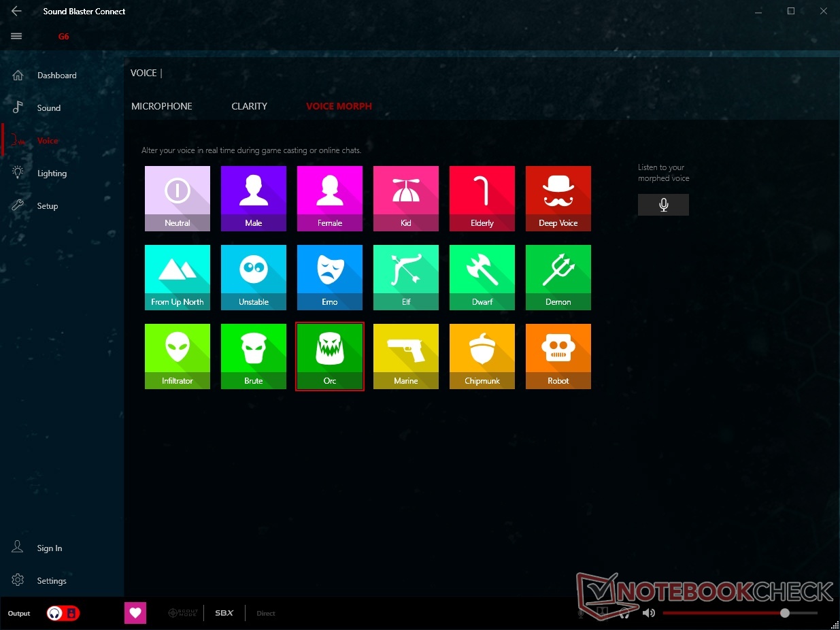Go back with the arrow icon
Screen dimensions: 840x630
[x=16, y=11]
